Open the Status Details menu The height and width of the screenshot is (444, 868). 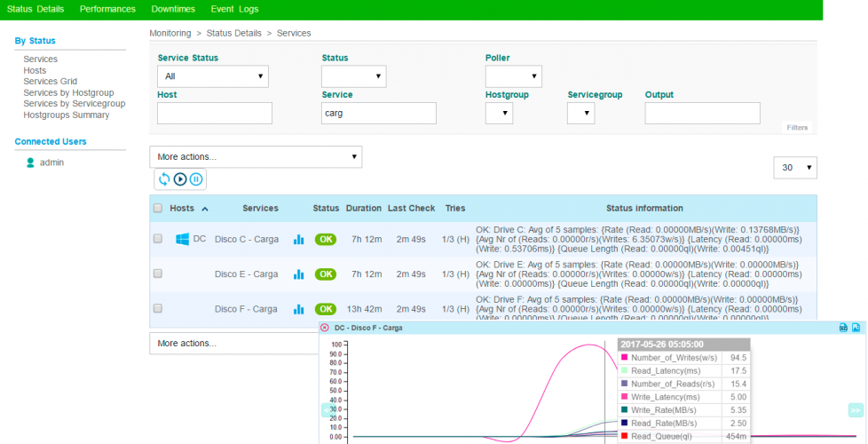36,10
